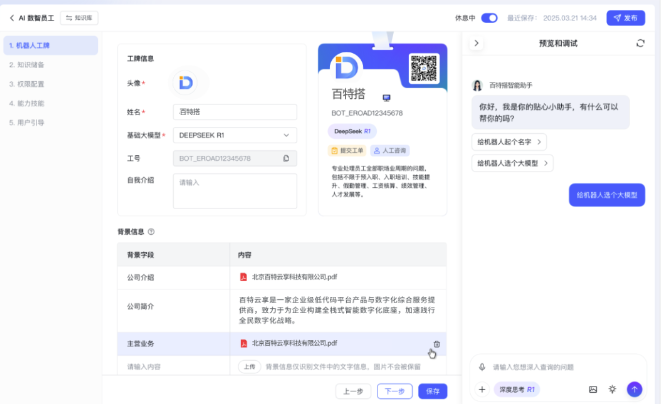Copy the 工号 with the copy icon

pyautogui.click(x=286, y=159)
